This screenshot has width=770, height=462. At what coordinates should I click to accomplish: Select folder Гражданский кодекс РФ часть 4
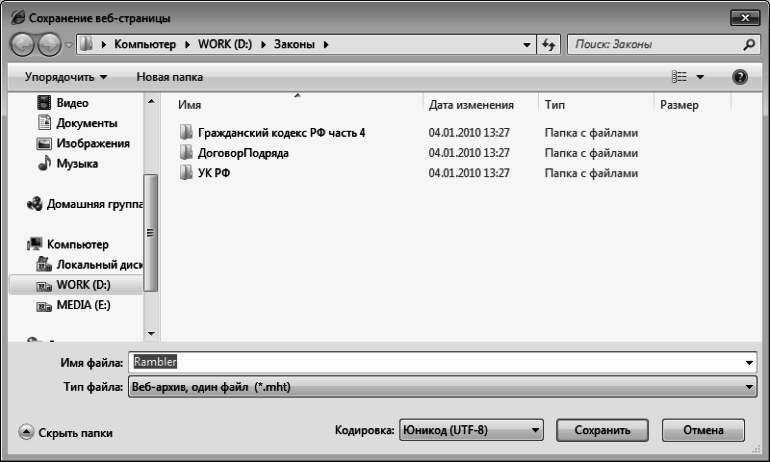tap(281, 133)
